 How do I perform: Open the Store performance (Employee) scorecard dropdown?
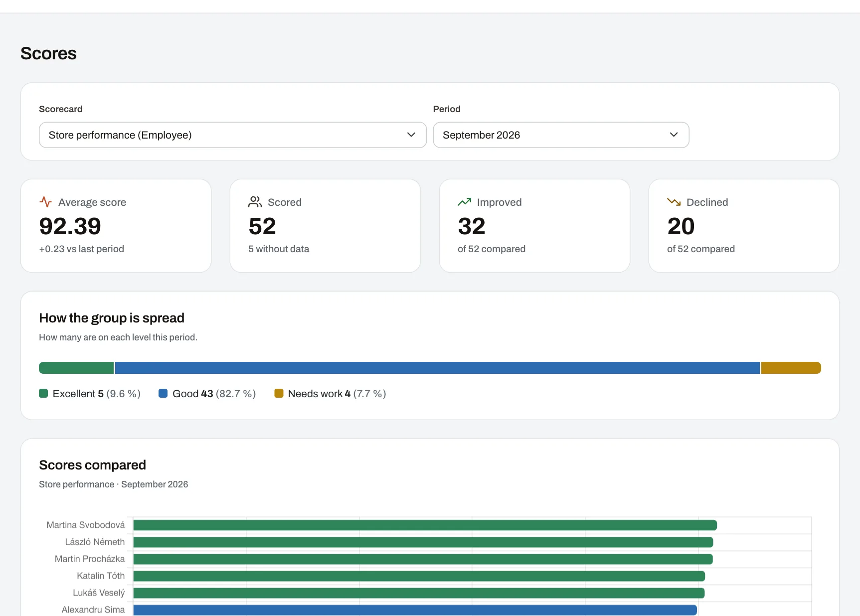[233, 135]
